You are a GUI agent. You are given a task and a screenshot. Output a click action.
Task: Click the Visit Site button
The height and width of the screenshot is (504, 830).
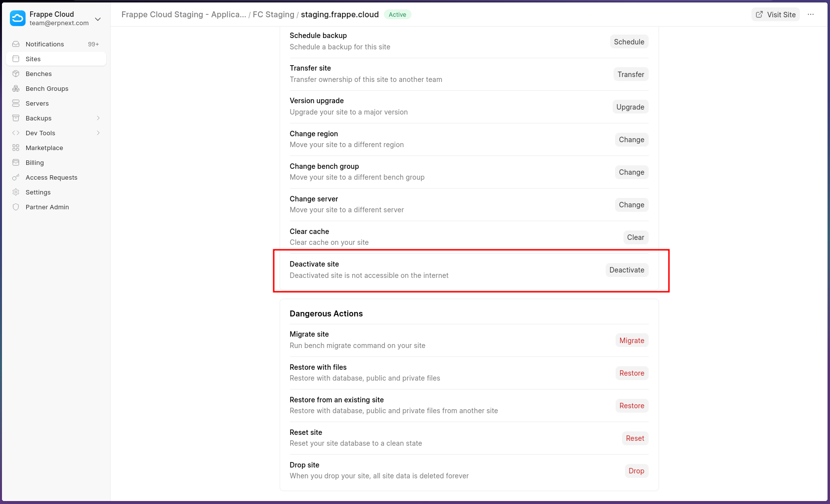(776, 14)
